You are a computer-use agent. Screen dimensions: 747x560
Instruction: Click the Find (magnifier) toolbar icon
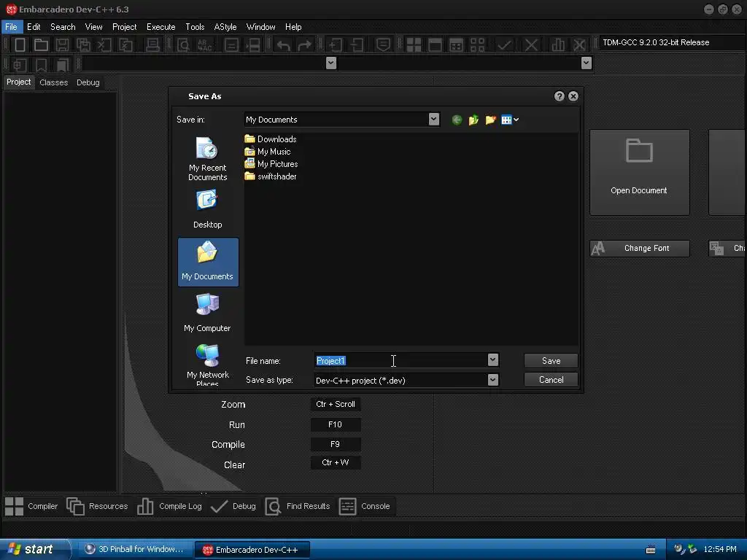tap(183, 45)
